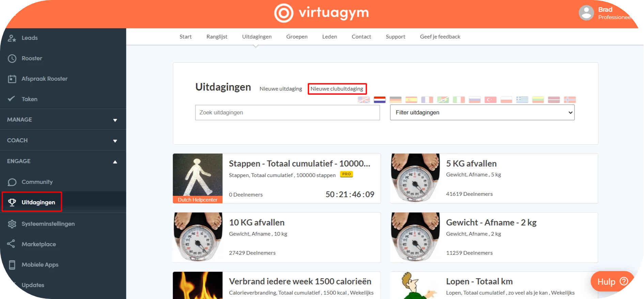
Task: Open the Lopen - Totaal km title
Action: 479,282
